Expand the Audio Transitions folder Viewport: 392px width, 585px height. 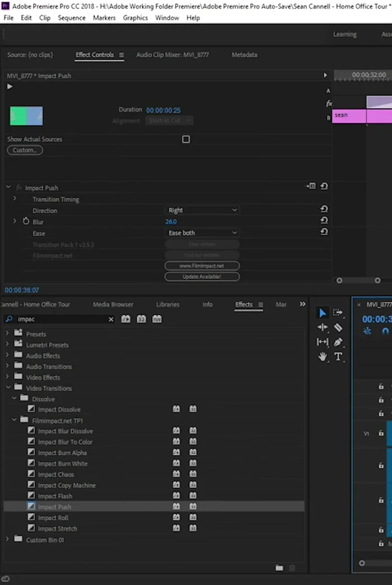[8, 367]
